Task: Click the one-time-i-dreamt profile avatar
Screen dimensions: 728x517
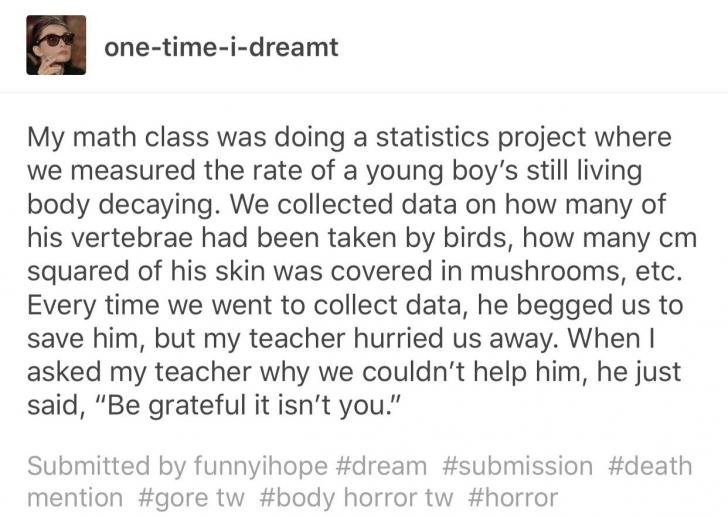Action: point(56,46)
